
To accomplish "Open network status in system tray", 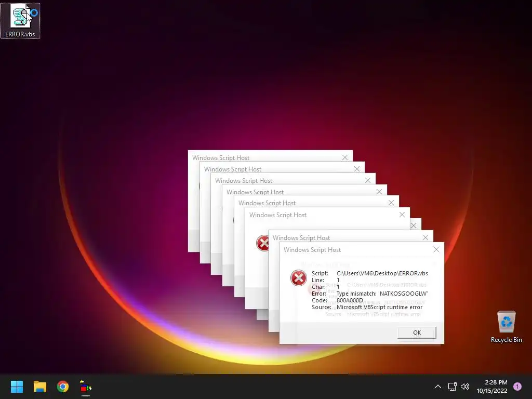I will 453,387.
